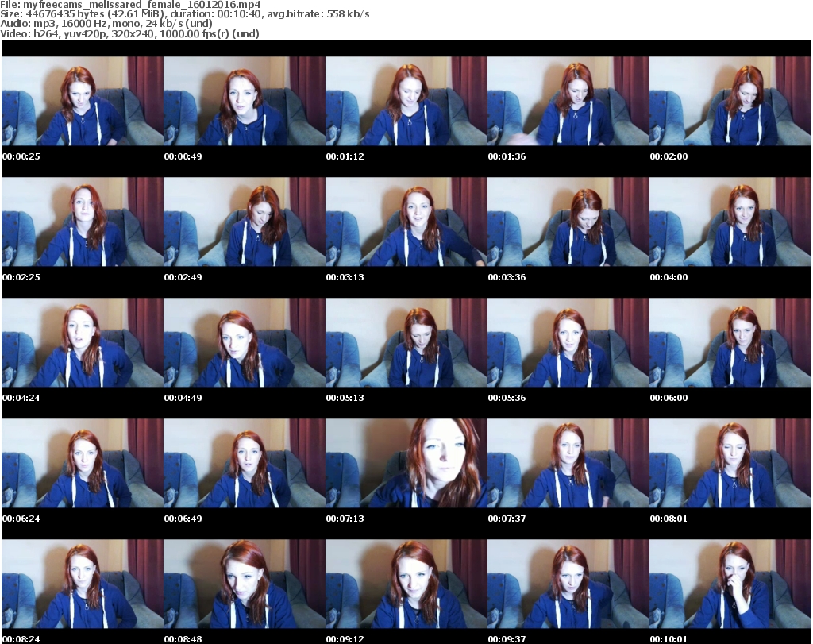This screenshot has width=813, height=644.
Task: Click the timestamp text 00:06:00
Action: click(x=669, y=398)
